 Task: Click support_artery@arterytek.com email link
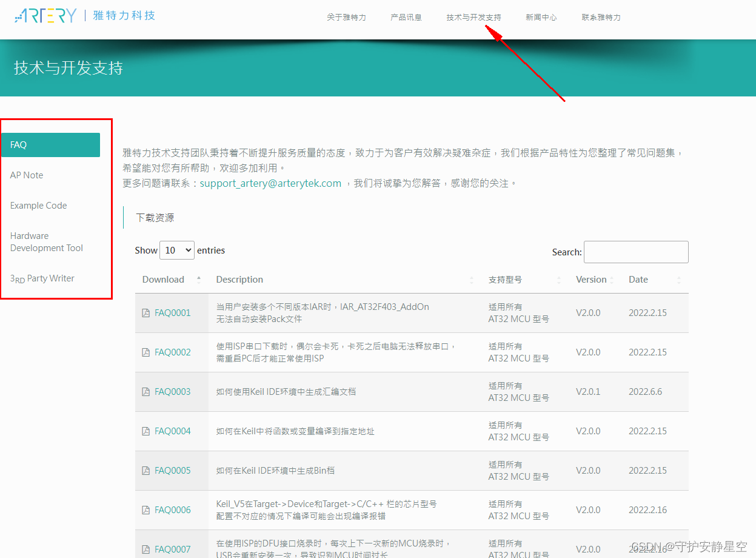pos(270,183)
